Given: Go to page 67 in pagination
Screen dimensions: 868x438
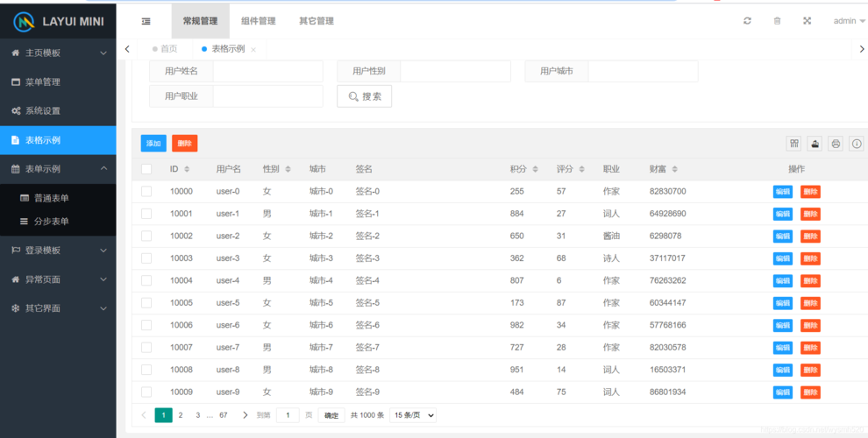Looking at the screenshot, I should (224, 415).
